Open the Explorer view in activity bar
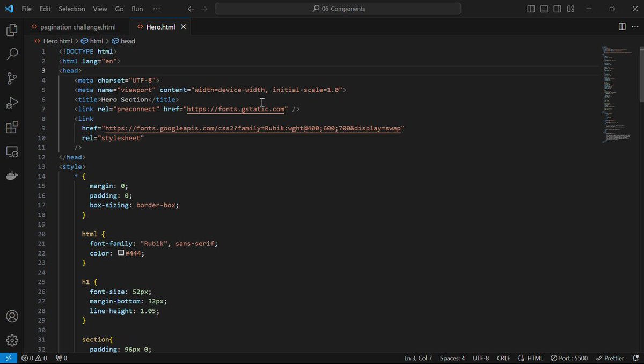 12,30
